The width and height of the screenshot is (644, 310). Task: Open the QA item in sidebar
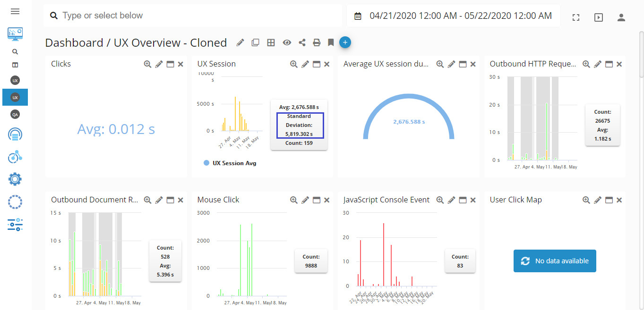pos(15,114)
